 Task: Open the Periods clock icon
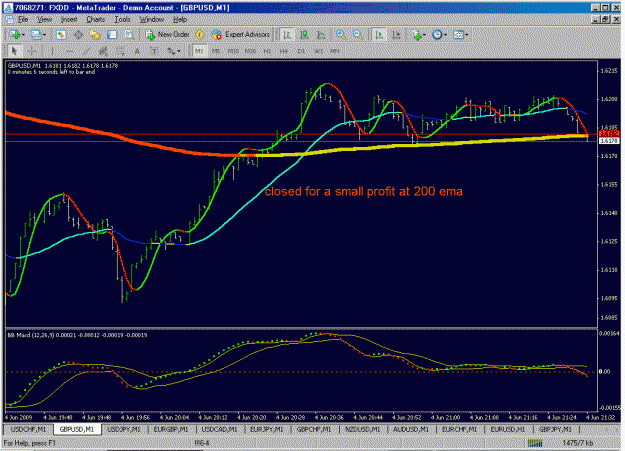pos(437,35)
